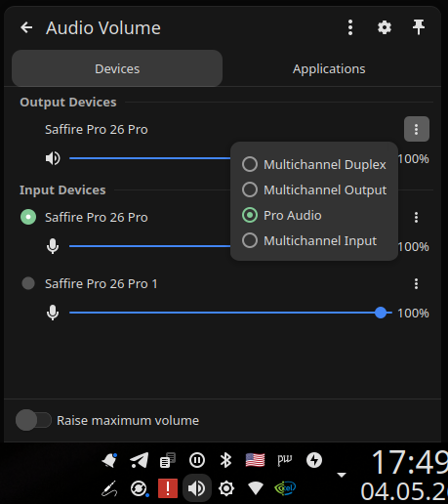Viewport: 448px width, 504px height.
Task: Switch to the Applications tab
Action: coord(329,68)
